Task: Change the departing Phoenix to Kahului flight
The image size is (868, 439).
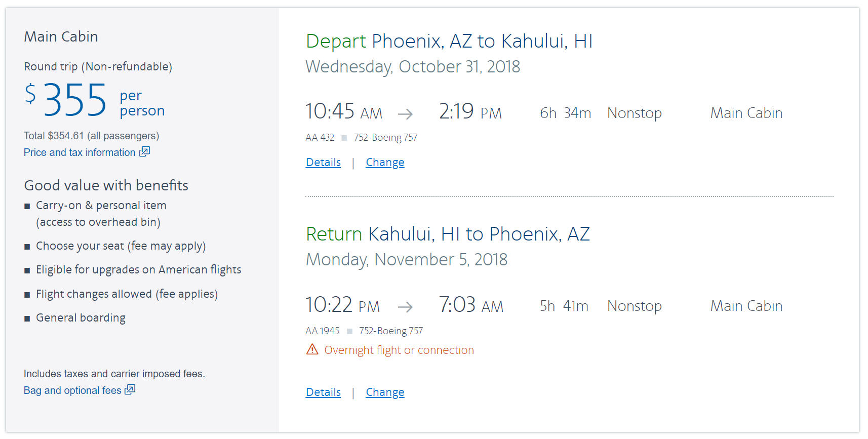Action: click(385, 163)
